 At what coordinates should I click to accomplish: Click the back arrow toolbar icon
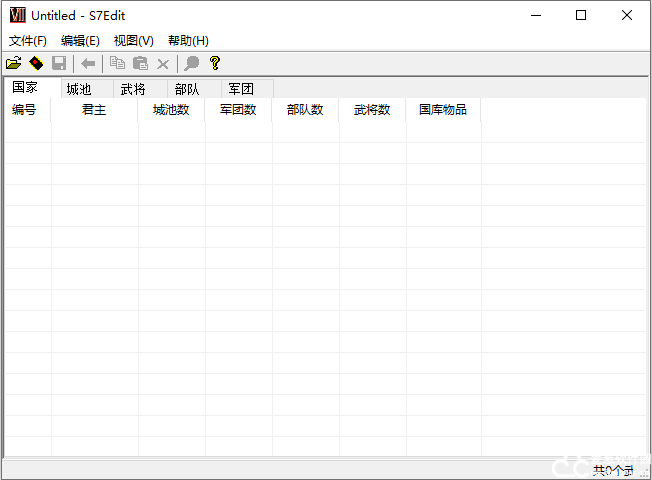pyautogui.click(x=88, y=63)
